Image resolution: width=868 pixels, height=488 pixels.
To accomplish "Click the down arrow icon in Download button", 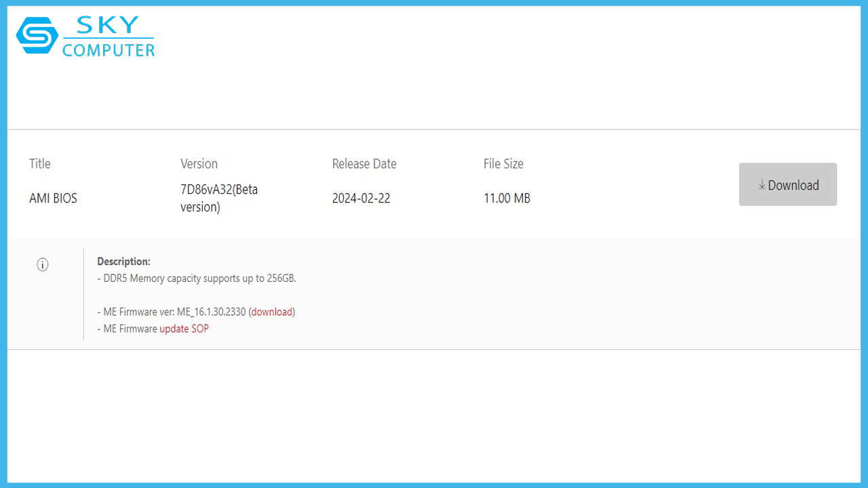I will tap(762, 185).
